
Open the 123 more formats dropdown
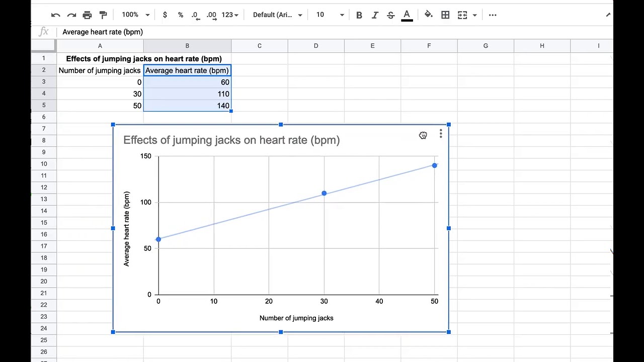(230, 15)
